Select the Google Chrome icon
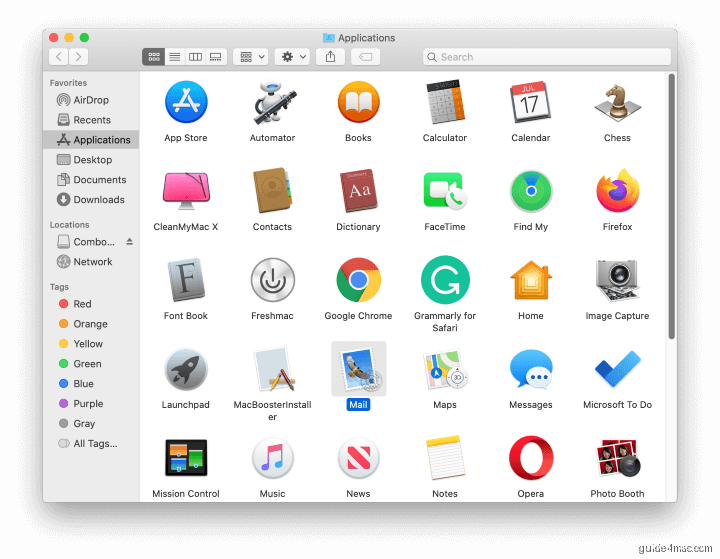The image size is (720, 559). click(x=359, y=280)
